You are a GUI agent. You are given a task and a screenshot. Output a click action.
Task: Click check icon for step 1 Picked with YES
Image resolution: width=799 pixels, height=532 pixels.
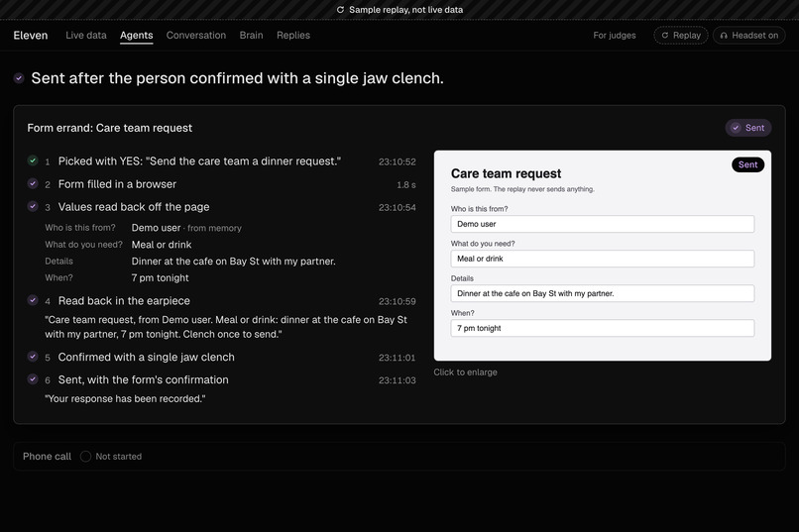(x=33, y=160)
